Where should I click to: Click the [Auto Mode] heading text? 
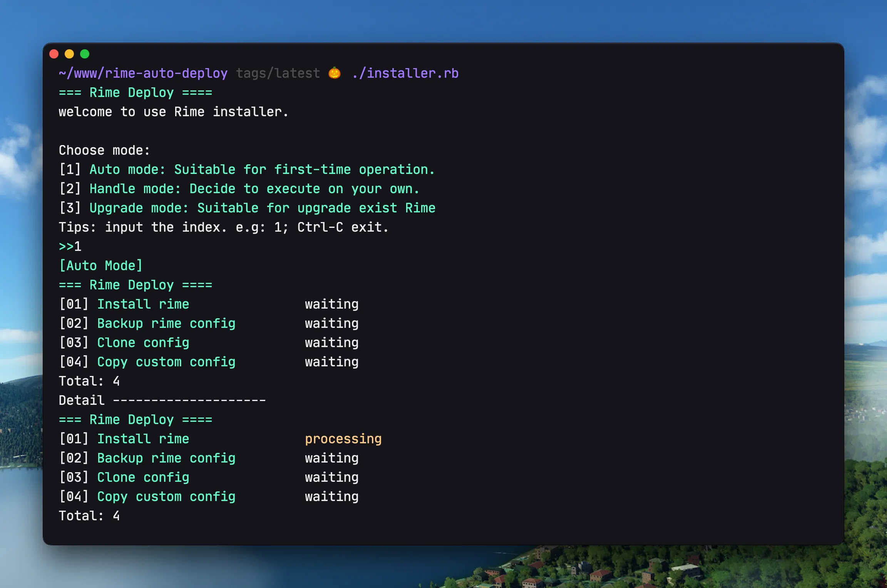click(x=101, y=266)
